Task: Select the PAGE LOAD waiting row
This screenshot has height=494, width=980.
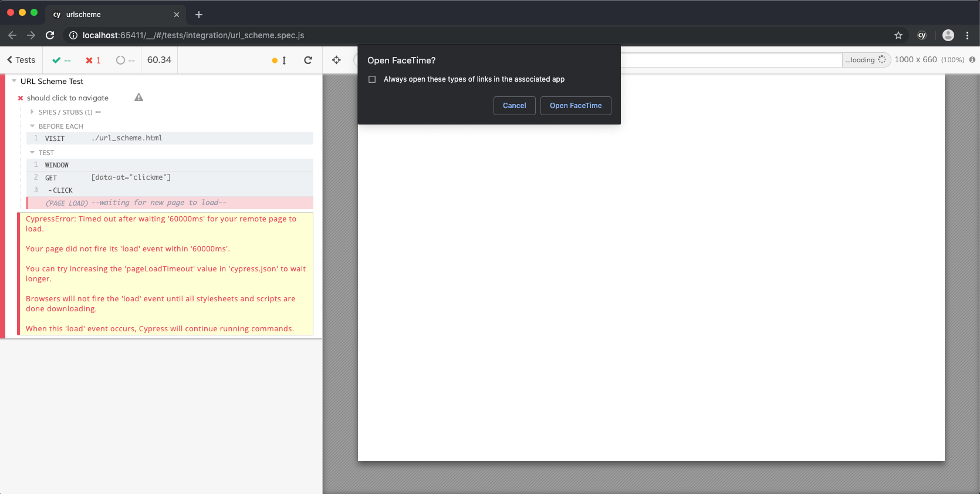Action: [x=170, y=203]
